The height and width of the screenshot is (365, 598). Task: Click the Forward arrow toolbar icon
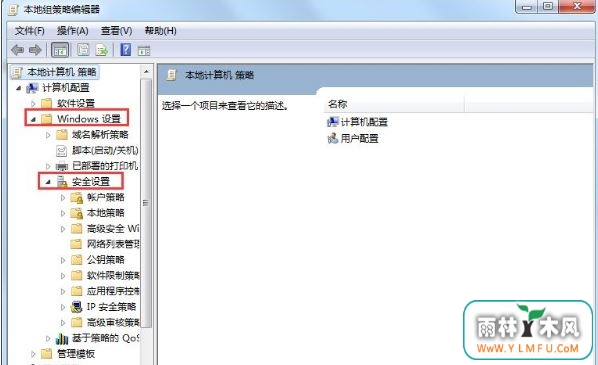(35, 50)
